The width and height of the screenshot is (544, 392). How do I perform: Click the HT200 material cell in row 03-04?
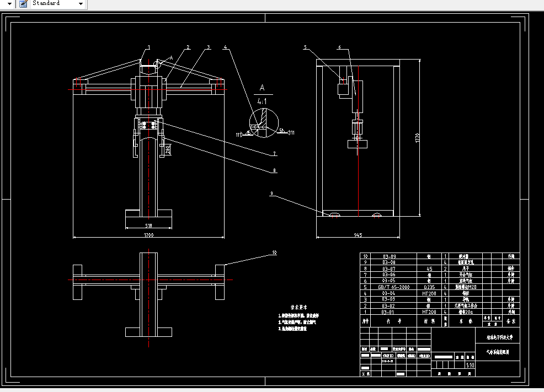click(429, 293)
